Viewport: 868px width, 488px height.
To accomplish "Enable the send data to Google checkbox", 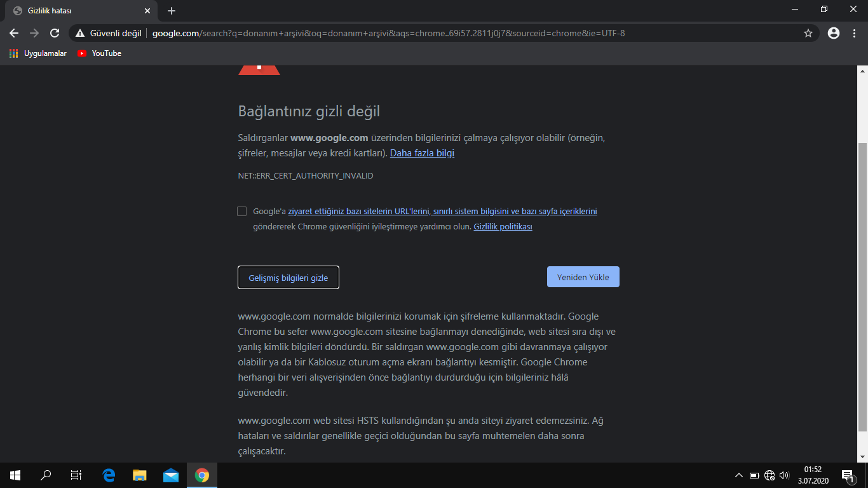I will (x=241, y=212).
